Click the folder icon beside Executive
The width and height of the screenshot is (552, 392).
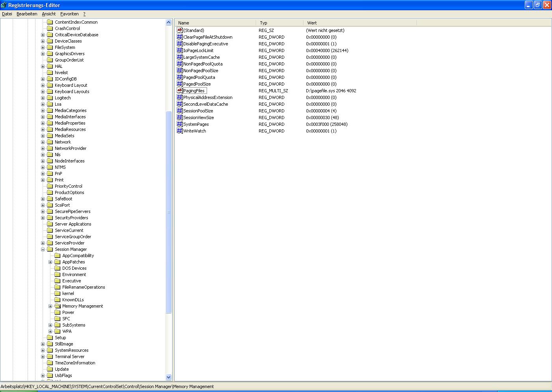(x=58, y=281)
